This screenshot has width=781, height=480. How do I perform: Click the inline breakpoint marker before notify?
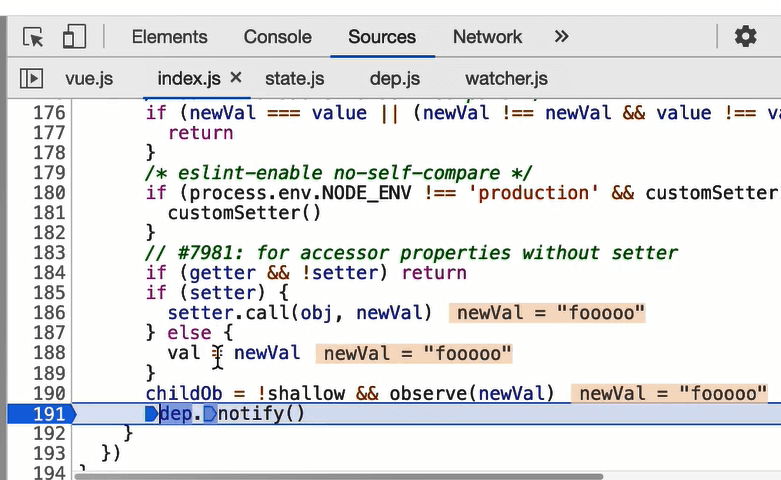[210, 414]
